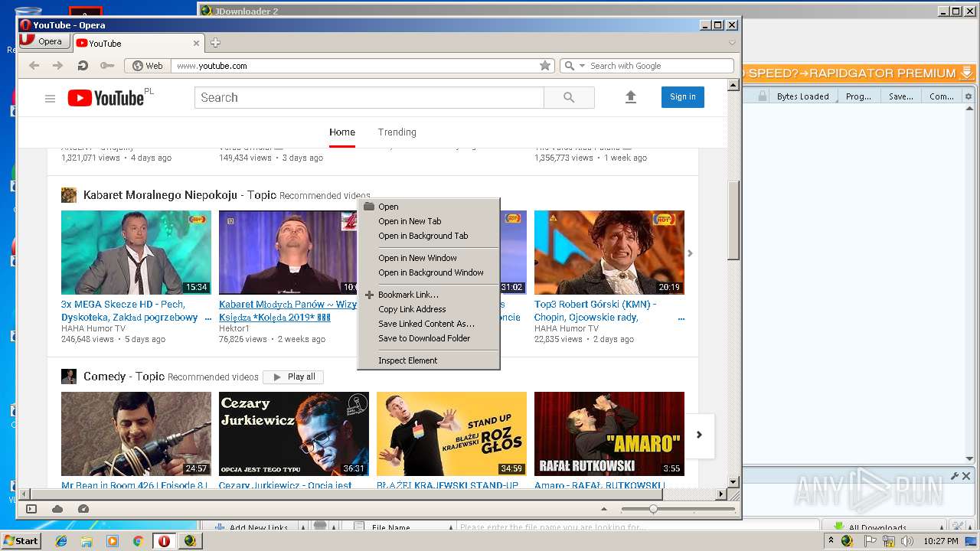Launch Internet Explorer from taskbar
This screenshot has width=980, height=551.
(x=61, y=541)
